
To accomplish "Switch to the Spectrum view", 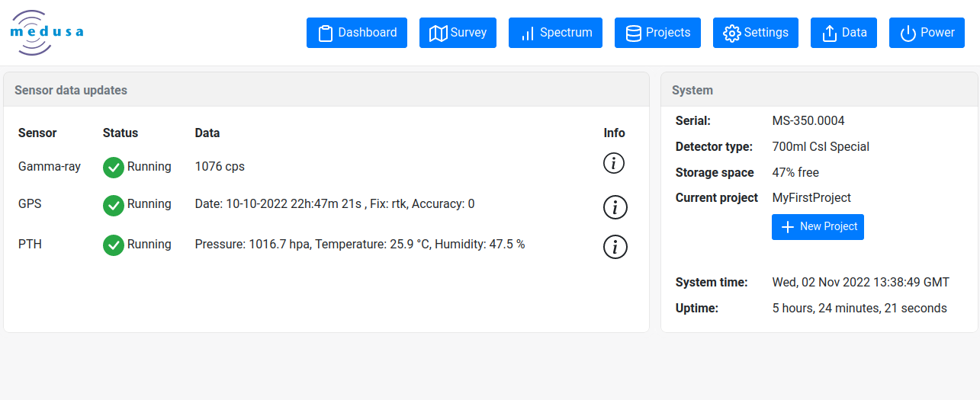I will (x=555, y=33).
